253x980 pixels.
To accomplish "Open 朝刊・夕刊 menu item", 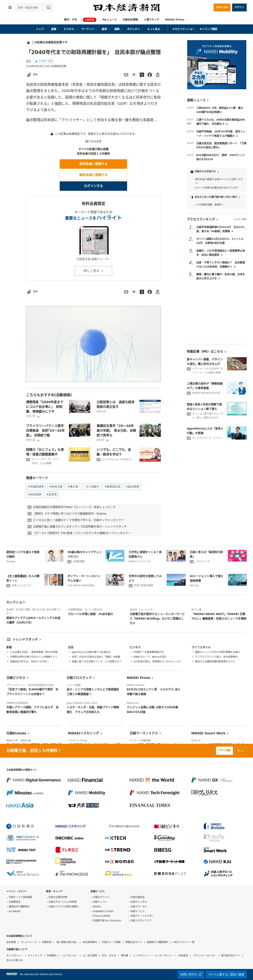I will tap(71, 19).
